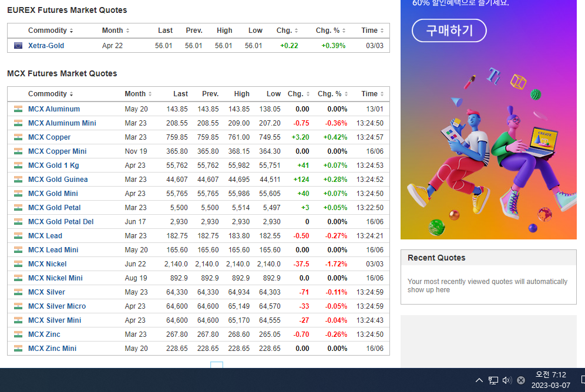Click the India flag icon beside MCX Nickel
The height and width of the screenshot is (392, 585).
[x=18, y=264]
